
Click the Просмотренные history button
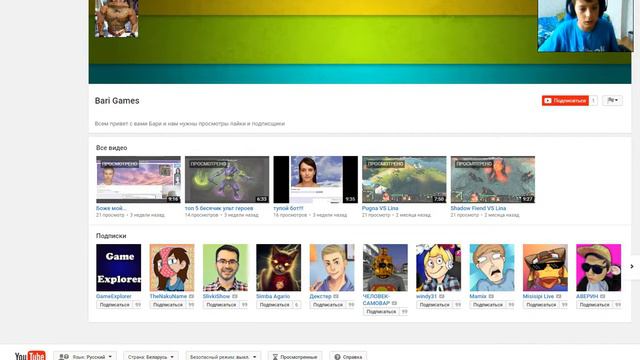295,356
